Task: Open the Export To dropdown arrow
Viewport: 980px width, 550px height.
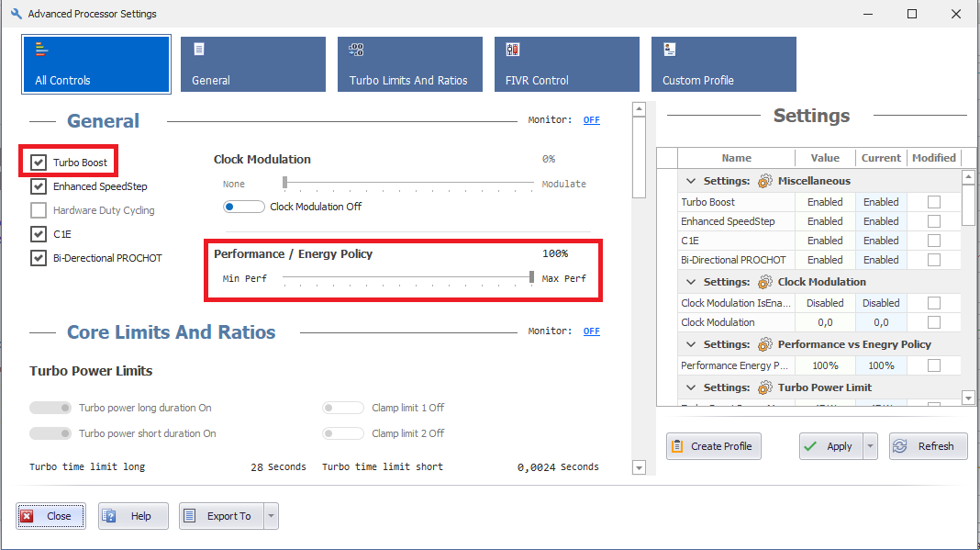Action: pos(271,516)
